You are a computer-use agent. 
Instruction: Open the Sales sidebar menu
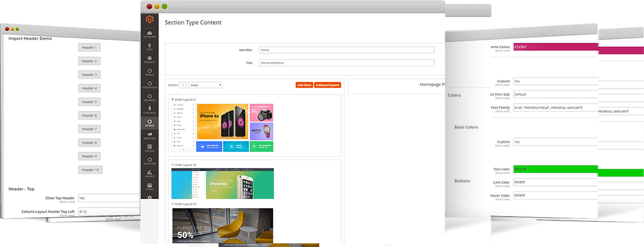150,47
